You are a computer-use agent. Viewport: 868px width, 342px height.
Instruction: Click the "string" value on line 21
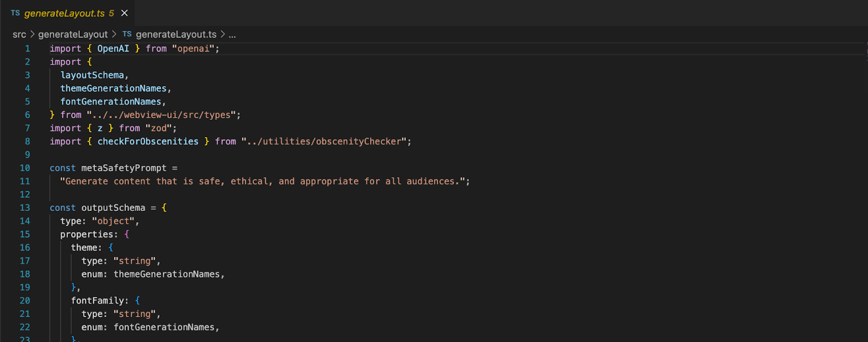pyautogui.click(x=135, y=314)
